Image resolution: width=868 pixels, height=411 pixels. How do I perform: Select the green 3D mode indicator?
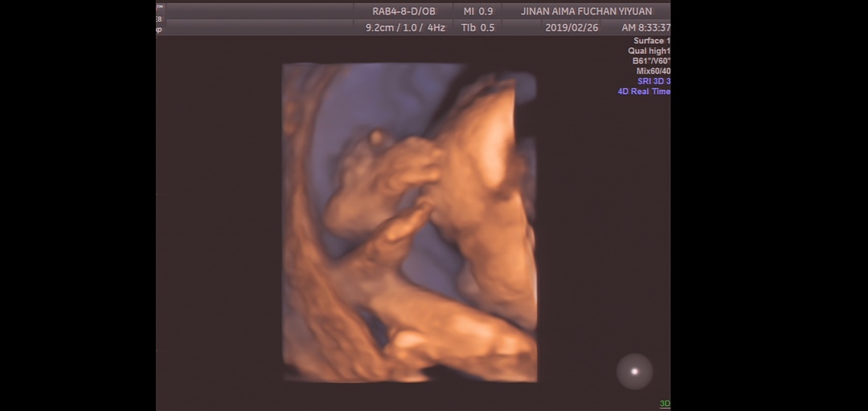665,404
